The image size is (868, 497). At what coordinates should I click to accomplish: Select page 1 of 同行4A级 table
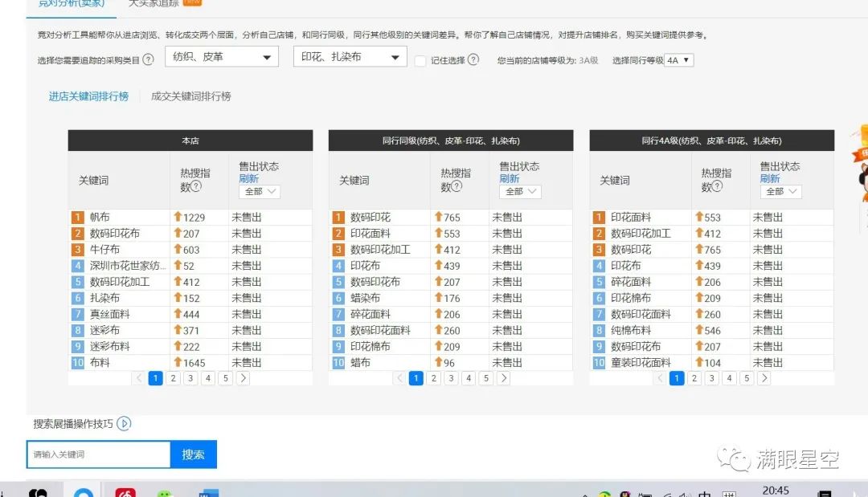(x=677, y=378)
